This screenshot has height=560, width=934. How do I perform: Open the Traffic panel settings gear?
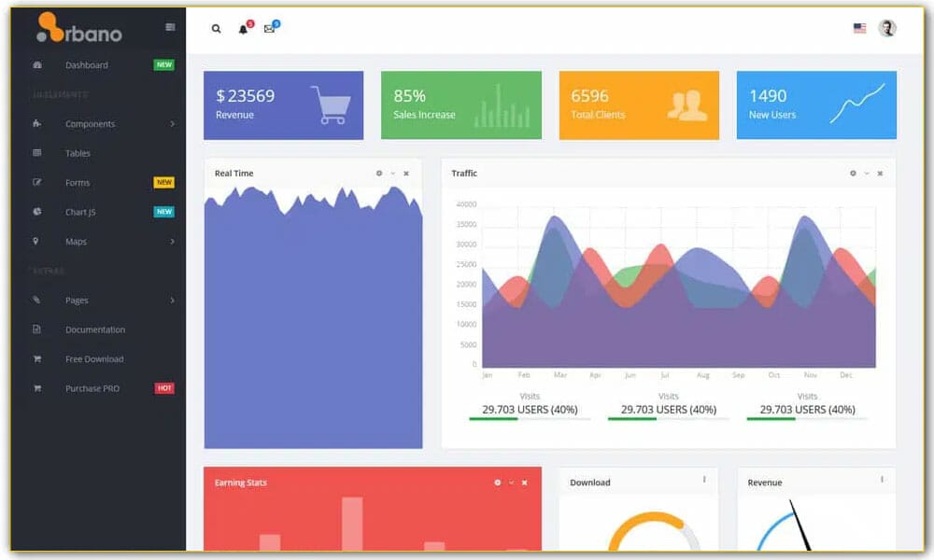pos(852,173)
